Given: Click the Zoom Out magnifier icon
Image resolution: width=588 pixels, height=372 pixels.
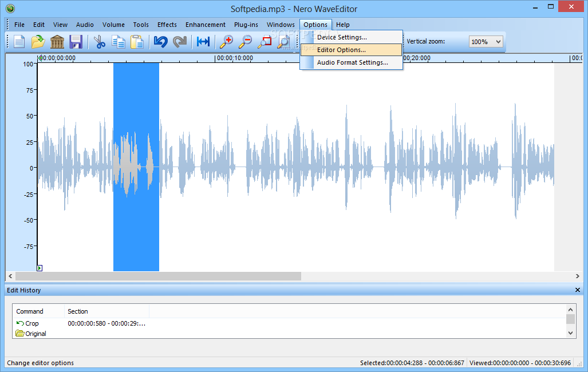Looking at the screenshot, I should (245, 42).
